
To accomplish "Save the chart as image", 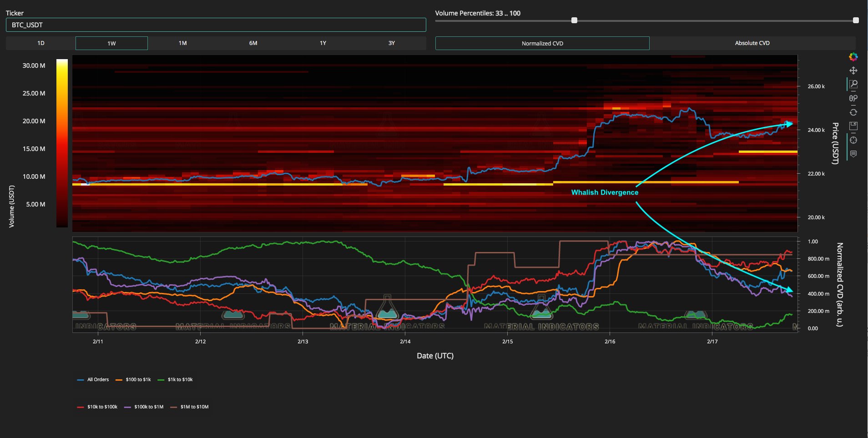I will click(853, 126).
